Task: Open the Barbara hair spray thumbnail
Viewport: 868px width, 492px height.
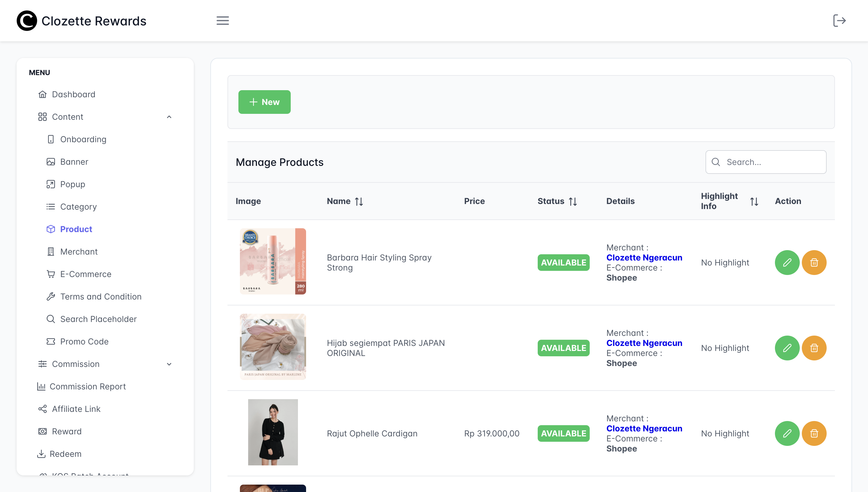Action: (x=273, y=261)
